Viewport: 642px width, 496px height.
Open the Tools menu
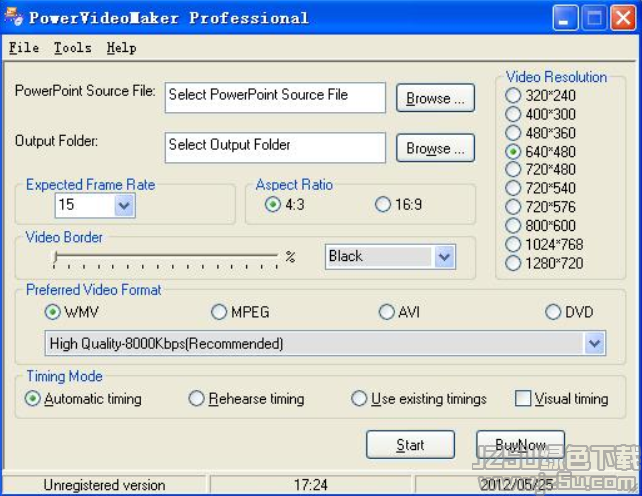72,48
